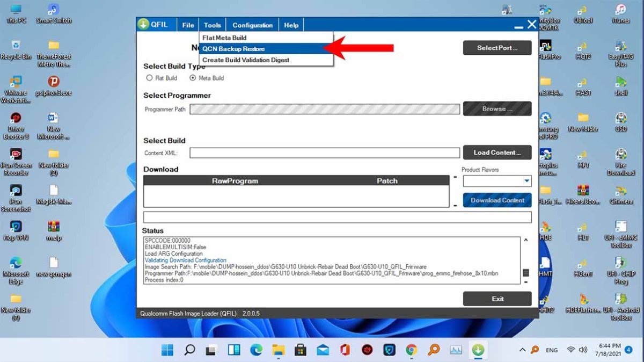Screen dimensions: 644x362
Task: Select the This PC desktop icon
Action: pos(16,14)
